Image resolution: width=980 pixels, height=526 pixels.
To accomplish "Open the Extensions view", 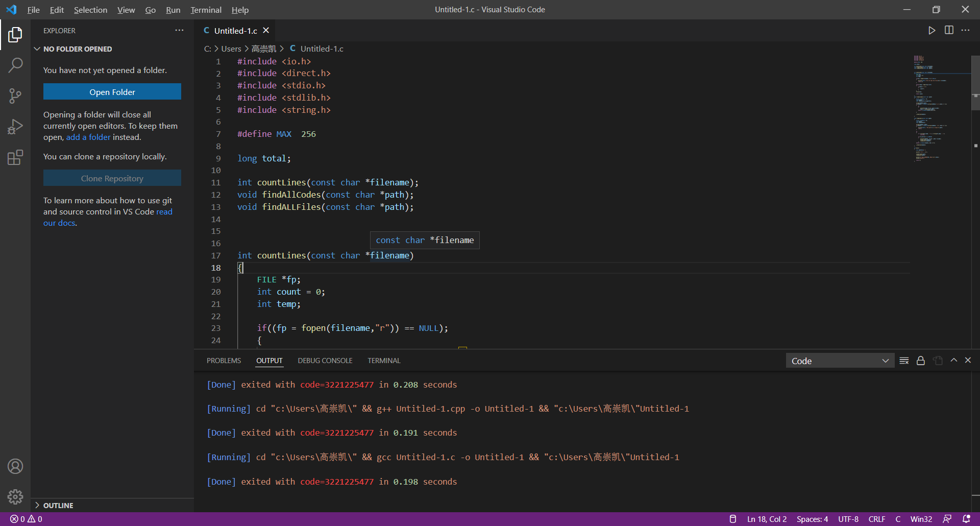I will tap(15, 157).
